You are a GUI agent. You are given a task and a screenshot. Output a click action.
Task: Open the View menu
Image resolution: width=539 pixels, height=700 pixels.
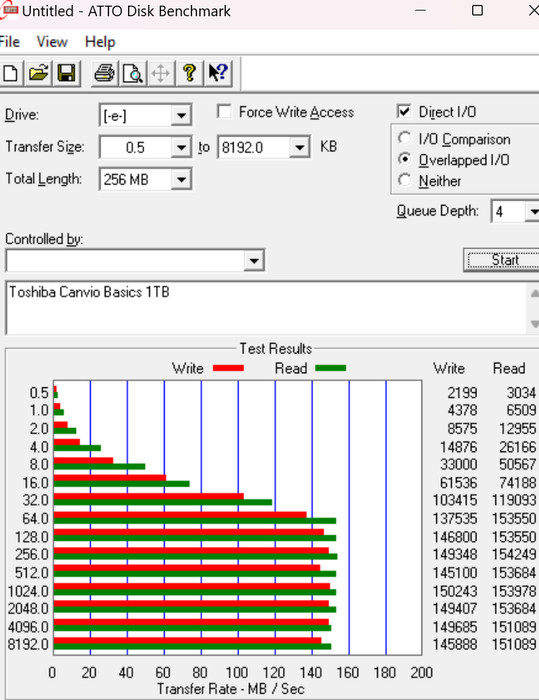tap(52, 42)
